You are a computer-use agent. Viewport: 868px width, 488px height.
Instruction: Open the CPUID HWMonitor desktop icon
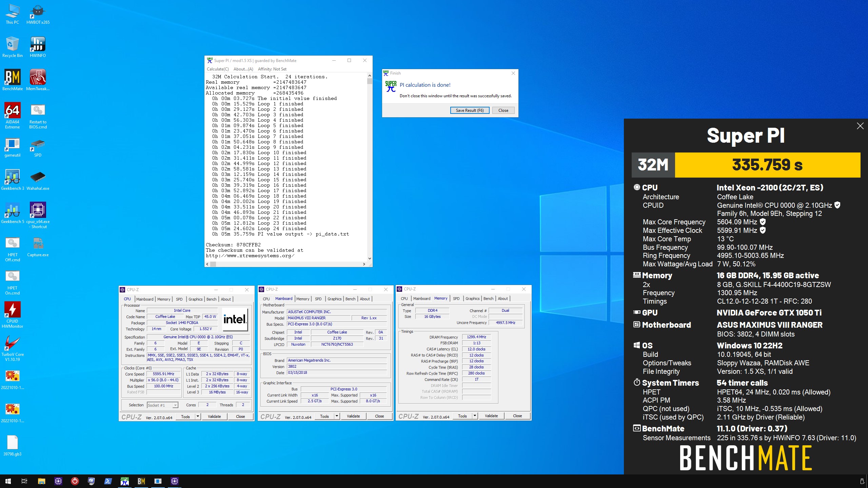[12, 315]
